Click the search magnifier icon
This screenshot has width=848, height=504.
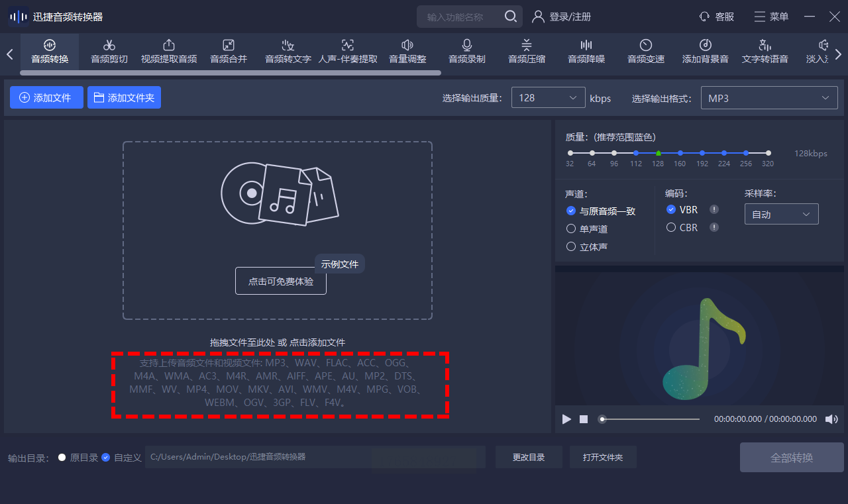(511, 17)
